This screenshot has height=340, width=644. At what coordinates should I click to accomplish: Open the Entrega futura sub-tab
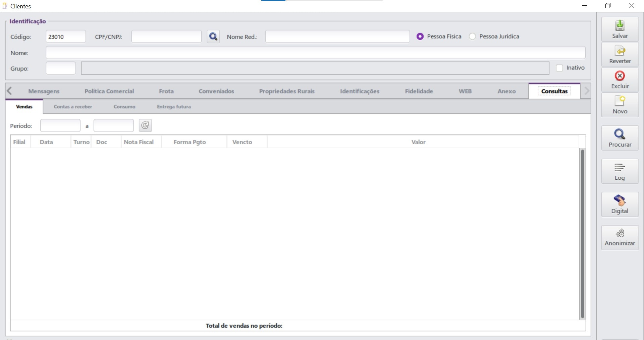coord(174,107)
